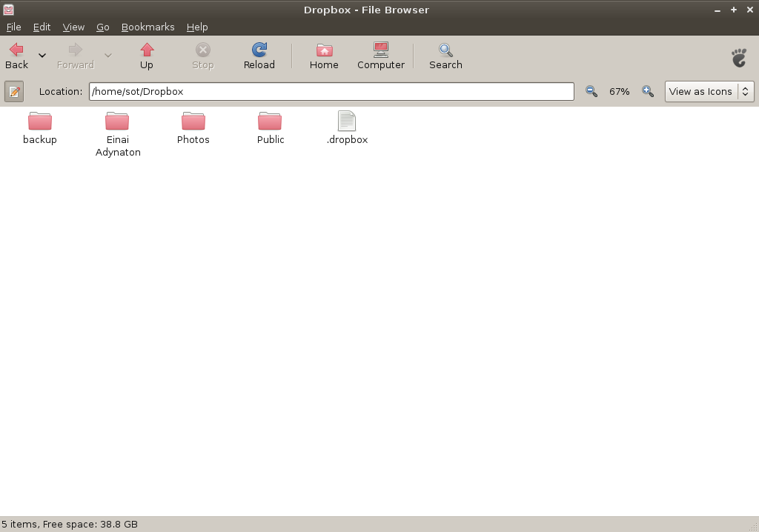The image size is (759, 532).
Task: Click the 67% zoom level indicator
Action: click(x=619, y=91)
